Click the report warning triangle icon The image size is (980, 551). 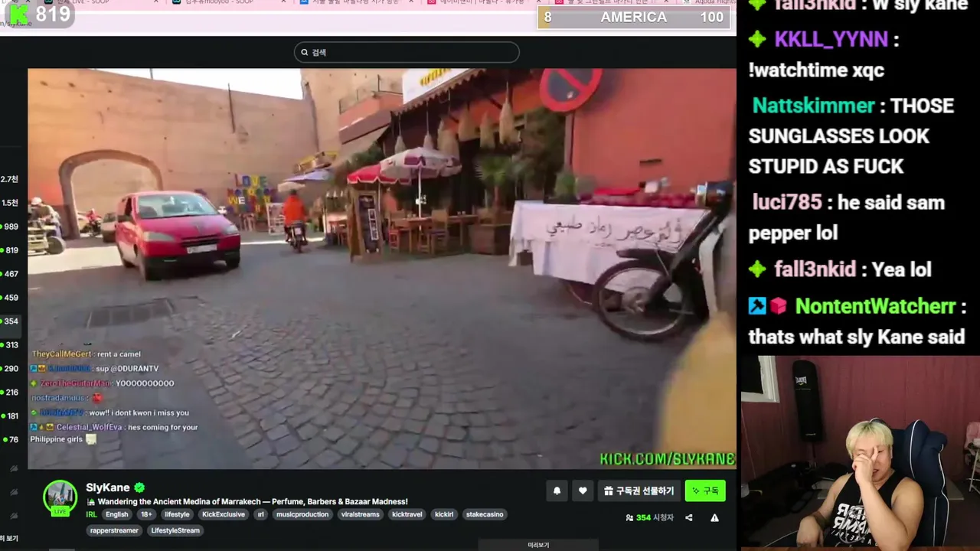(x=714, y=517)
